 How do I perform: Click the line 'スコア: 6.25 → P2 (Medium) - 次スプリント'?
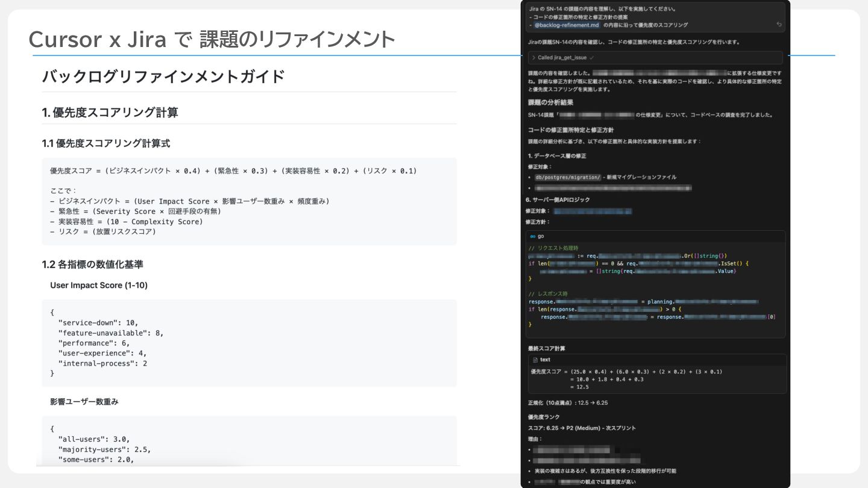tap(582, 428)
